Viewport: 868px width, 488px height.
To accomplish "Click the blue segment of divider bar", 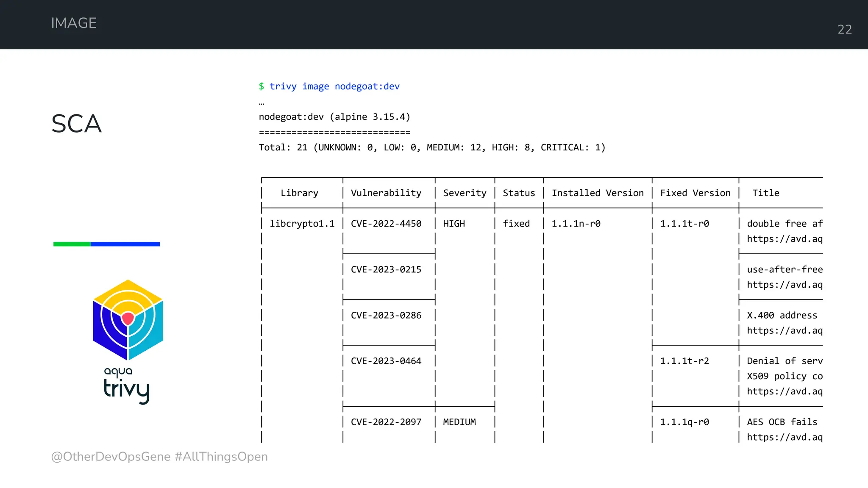I will pyautogui.click(x=125, y=244).
